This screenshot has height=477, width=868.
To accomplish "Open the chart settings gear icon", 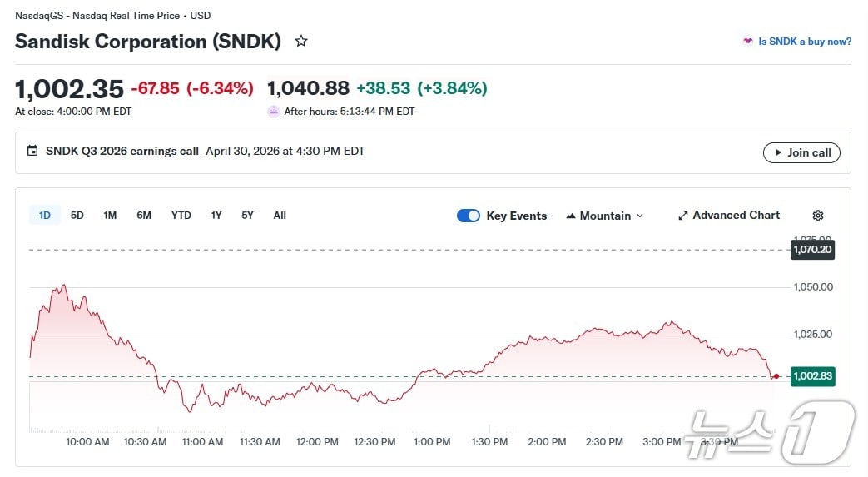I will pos(817,216).
